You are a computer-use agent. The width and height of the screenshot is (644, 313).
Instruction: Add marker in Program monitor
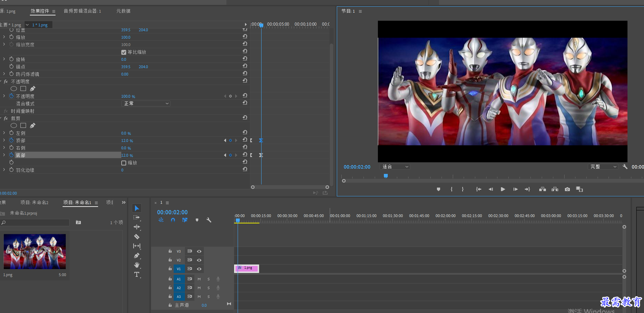pyautogui.click(x=438, y=189)
